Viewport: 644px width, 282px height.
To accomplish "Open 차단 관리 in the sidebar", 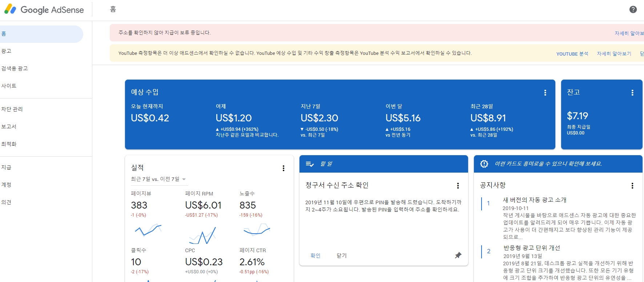I will tap(12, 109).
